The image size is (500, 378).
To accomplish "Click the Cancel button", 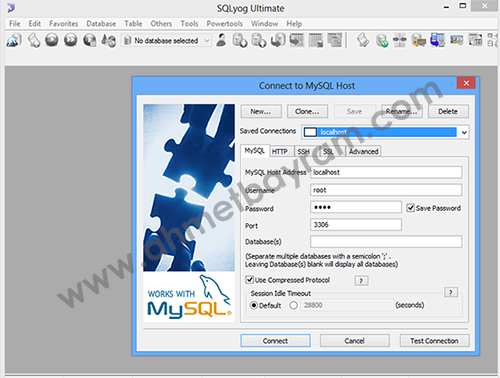I will click(355, 341).
